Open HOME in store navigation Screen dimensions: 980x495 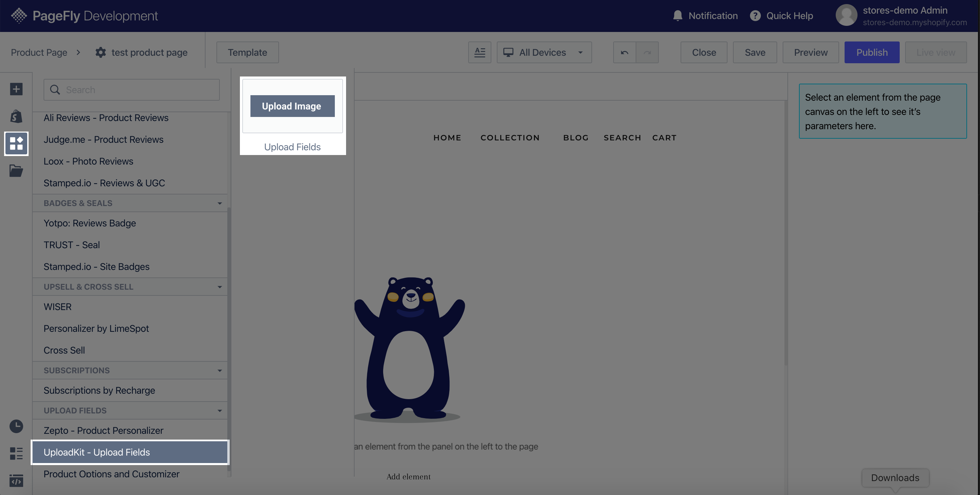pyautogui.click(x=447, y=138)
